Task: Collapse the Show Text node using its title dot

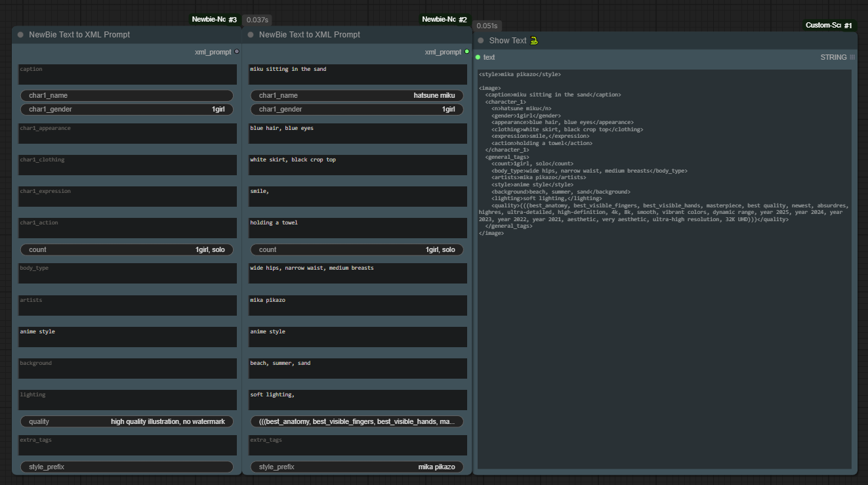Action: [481, 41]
